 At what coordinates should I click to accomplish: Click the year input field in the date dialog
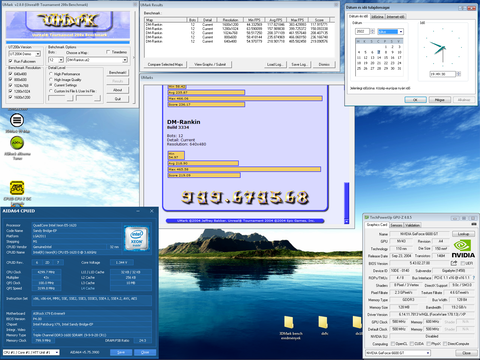tap(363, 31)
